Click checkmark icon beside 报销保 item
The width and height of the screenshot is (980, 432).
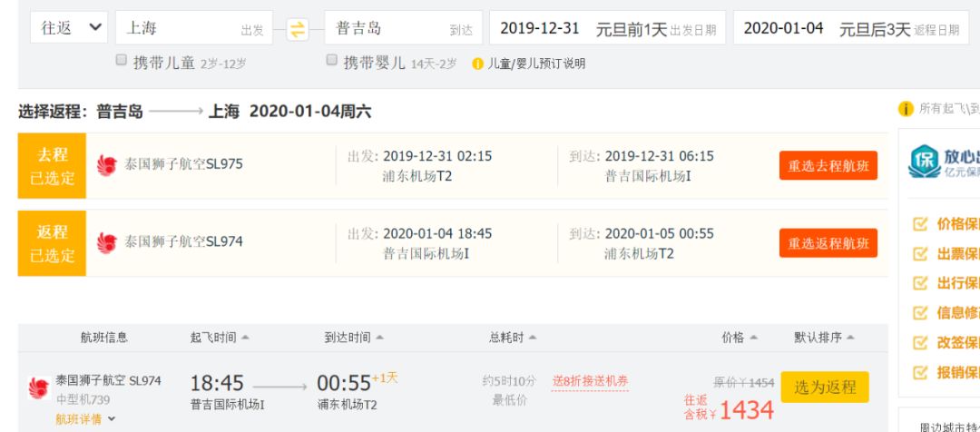920,372
